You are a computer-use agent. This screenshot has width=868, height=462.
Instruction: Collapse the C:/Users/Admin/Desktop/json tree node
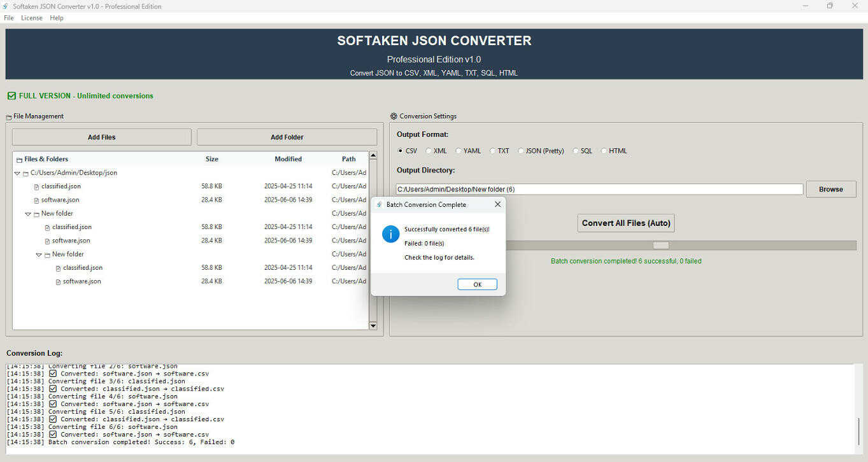[x=17, y=172]
